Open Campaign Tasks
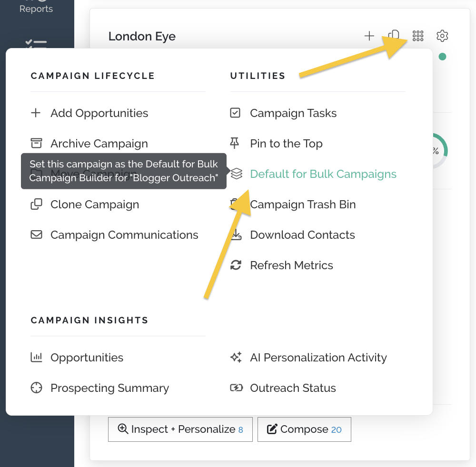Viewport: 476px width, 467px height. [293, 113]
